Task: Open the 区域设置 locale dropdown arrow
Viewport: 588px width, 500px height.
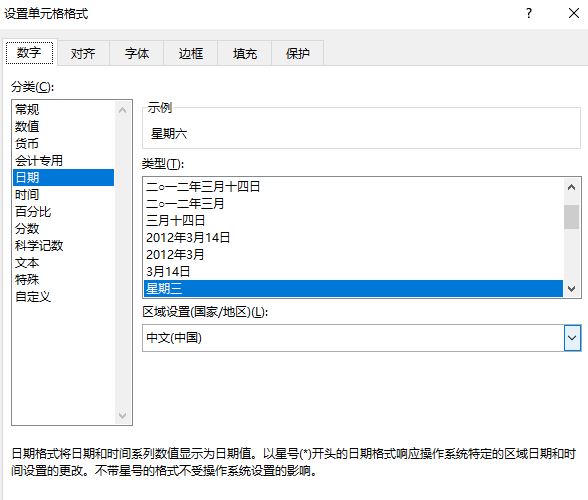Action: pyautogui.click(x=572, y=338)
